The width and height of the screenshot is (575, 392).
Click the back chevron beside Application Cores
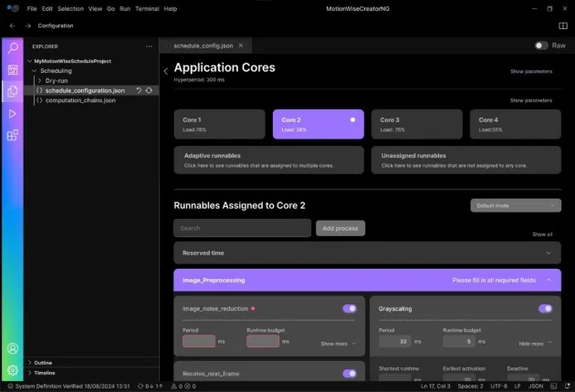click(165, 70)
